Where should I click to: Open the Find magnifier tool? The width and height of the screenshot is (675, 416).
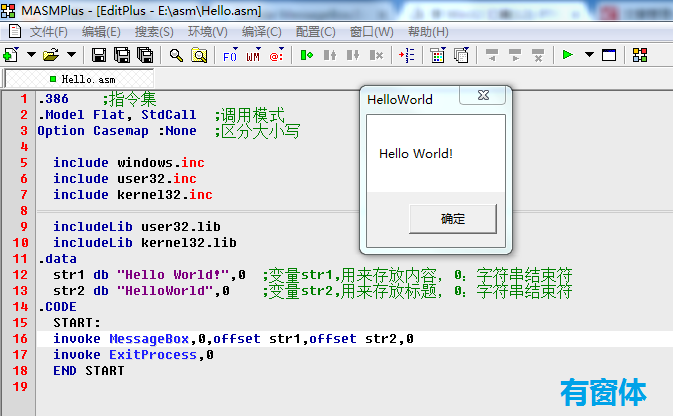(x=176, y=55)
